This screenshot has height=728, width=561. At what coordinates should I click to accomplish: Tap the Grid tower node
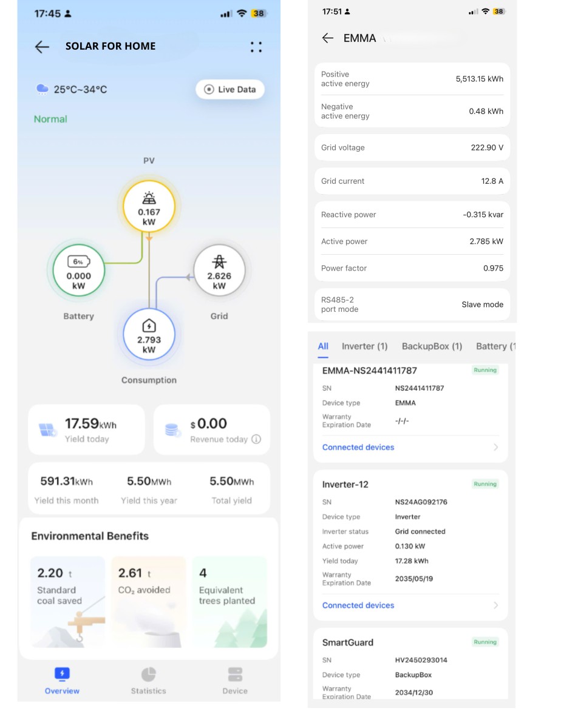(219, 271)
